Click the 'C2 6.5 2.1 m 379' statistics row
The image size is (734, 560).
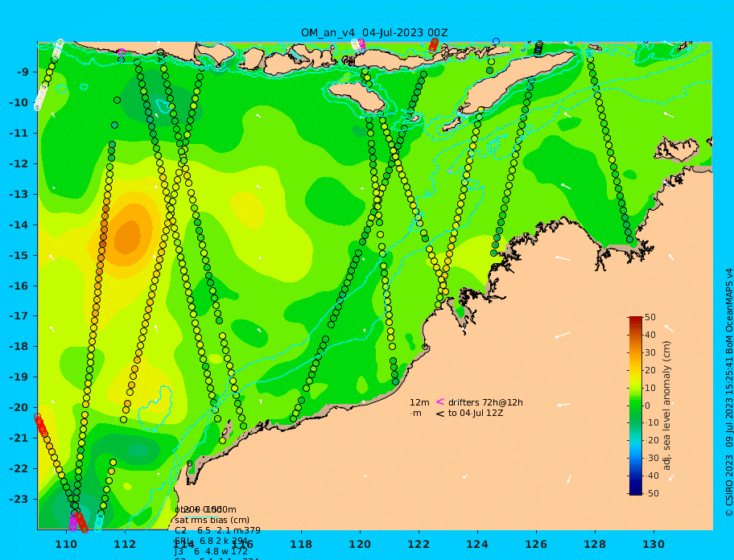pyautogui.click(x=217, y=530)
